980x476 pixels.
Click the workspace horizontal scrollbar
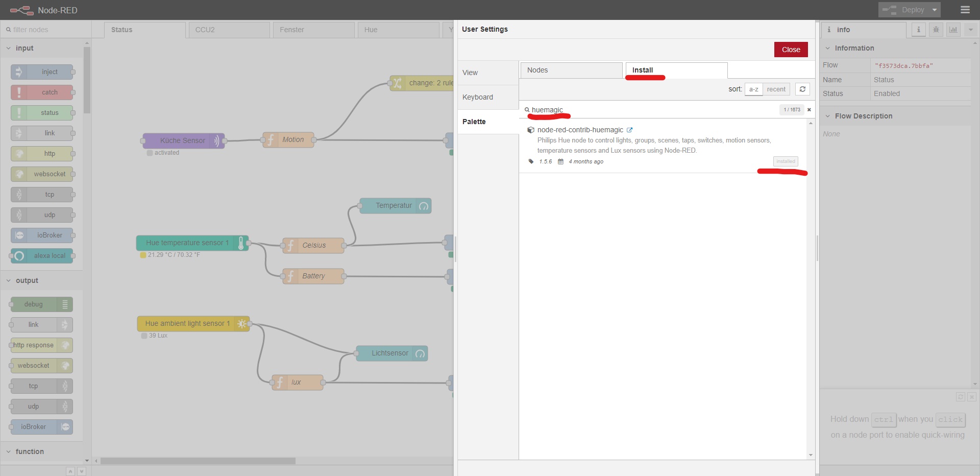tap(198, 461)
